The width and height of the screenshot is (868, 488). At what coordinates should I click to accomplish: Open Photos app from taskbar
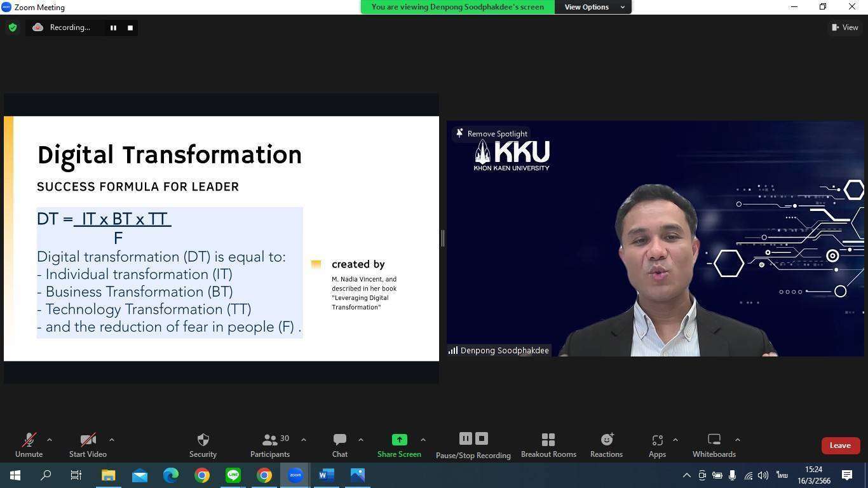(x=358, y=475)
